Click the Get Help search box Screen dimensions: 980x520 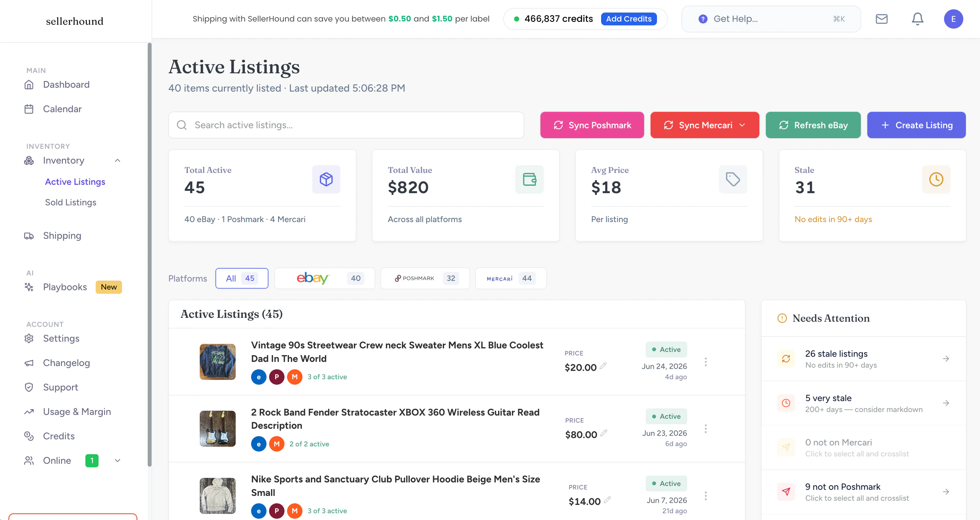pos(771,19)
